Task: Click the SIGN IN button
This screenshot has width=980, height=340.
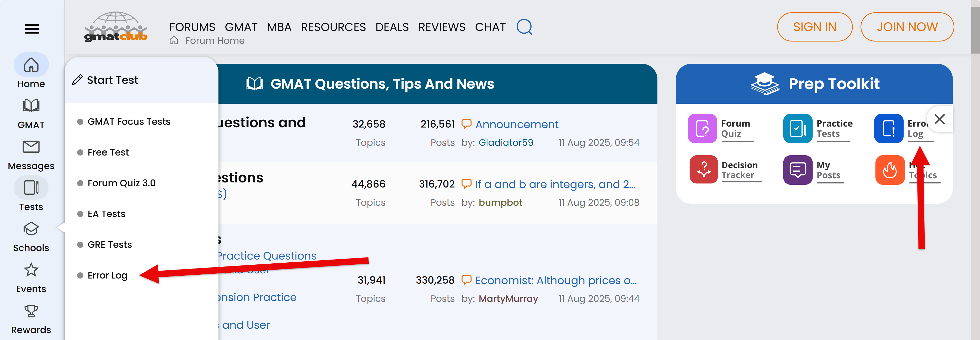Action: pos(815,27)
